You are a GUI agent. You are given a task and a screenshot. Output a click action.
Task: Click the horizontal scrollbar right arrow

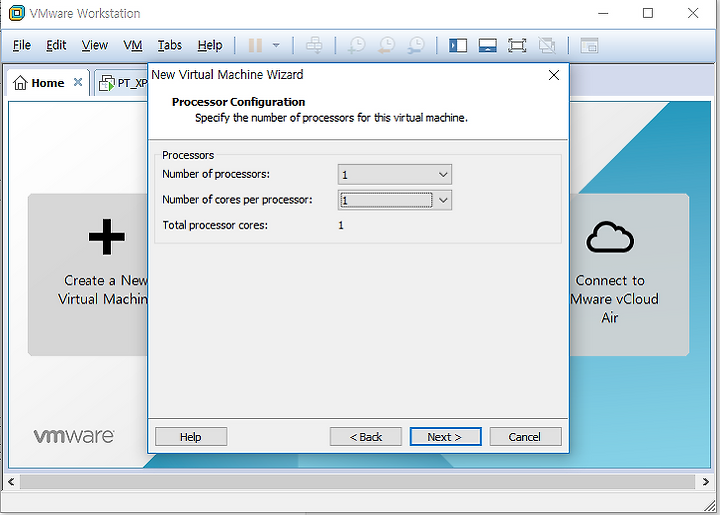click(x=706, y=482)
